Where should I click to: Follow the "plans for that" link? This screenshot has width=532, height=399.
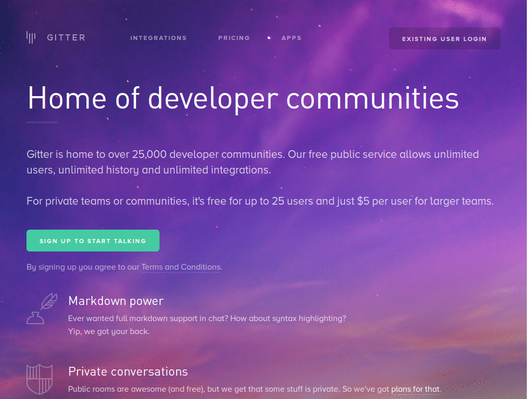(415, 389)
